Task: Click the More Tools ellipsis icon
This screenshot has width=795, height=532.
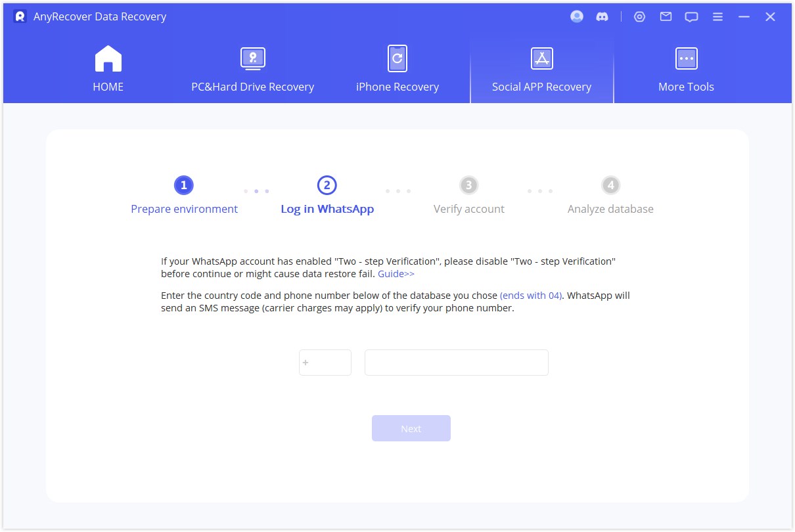Action: (686, 58)
